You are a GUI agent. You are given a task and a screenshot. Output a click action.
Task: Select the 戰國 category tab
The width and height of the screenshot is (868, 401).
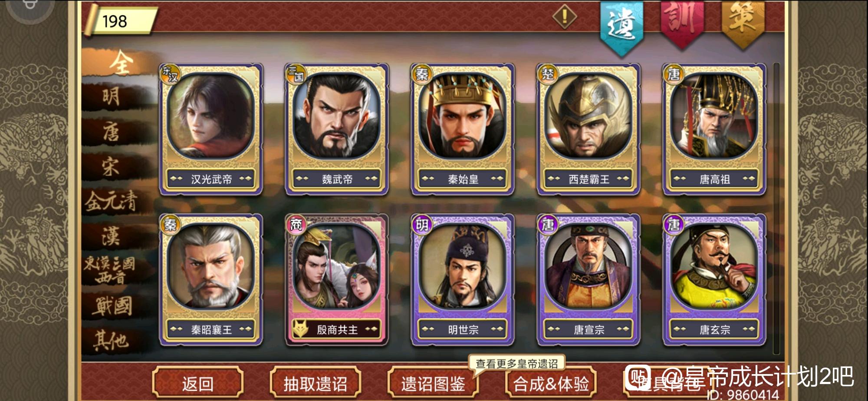112,306
